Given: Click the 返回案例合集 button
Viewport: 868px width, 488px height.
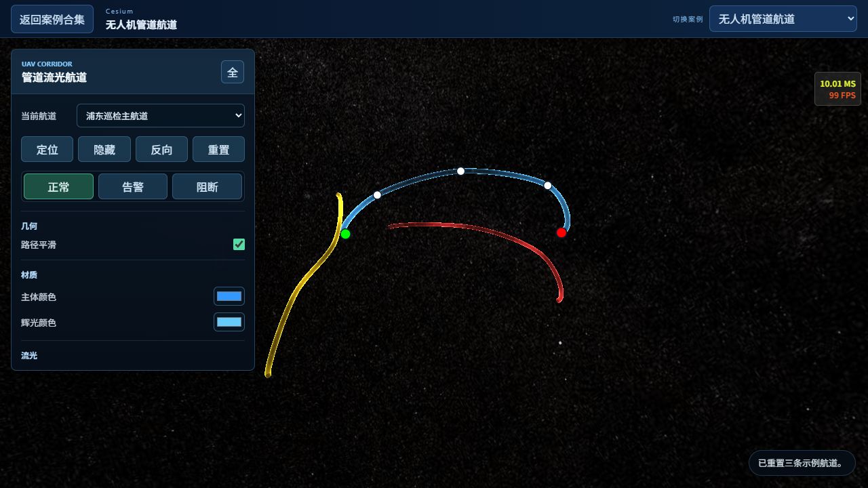Looking at the screenshot, I should coord(52,19).
